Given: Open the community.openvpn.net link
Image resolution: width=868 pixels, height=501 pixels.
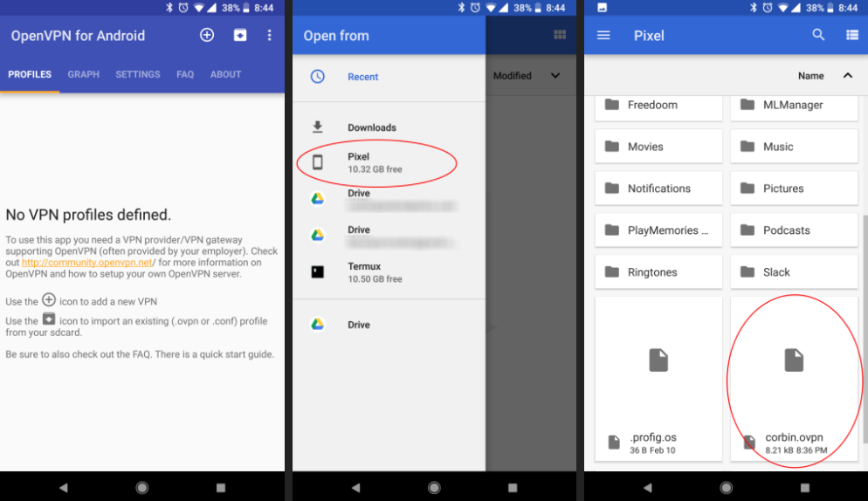Looking at the screenshot, I should [87, 263].
